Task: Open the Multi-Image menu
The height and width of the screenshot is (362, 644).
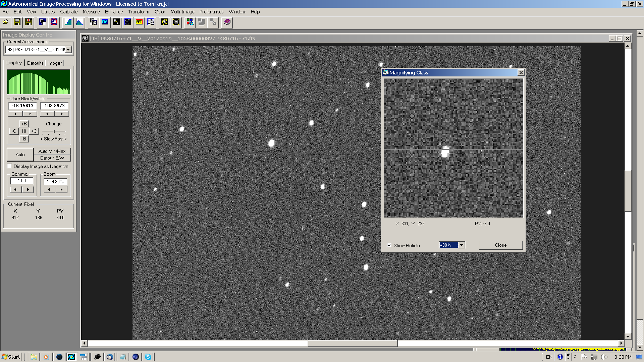Action: pos(182,12)
